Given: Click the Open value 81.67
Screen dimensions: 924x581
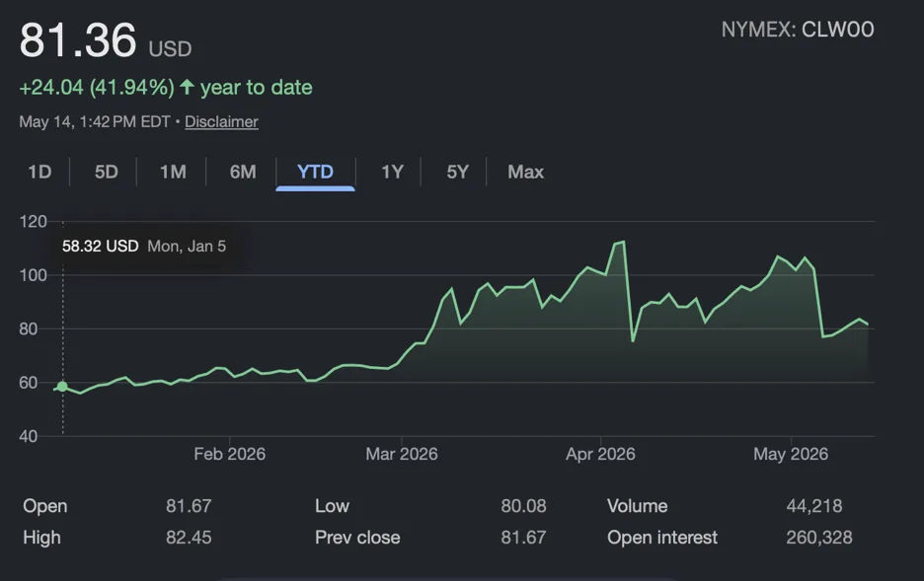Looking at the screenshot, I should pyautogui.click(x=189, y=506).
